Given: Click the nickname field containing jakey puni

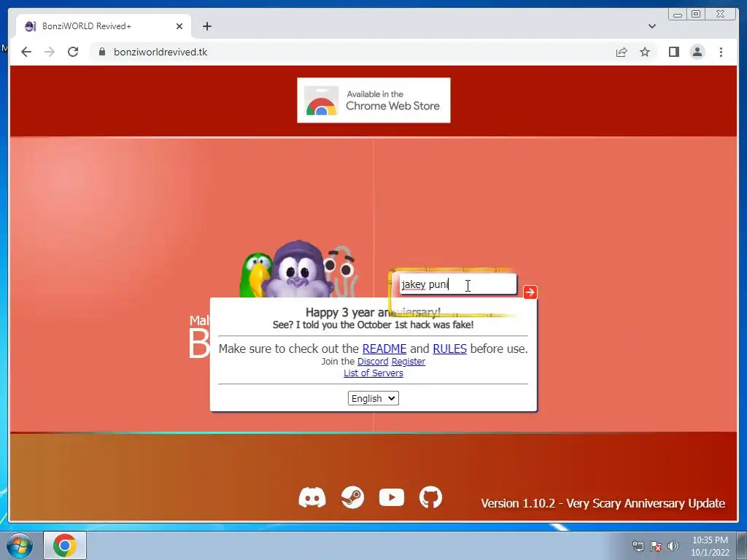Looking at the screenshot, I should (x=458, y=284).
